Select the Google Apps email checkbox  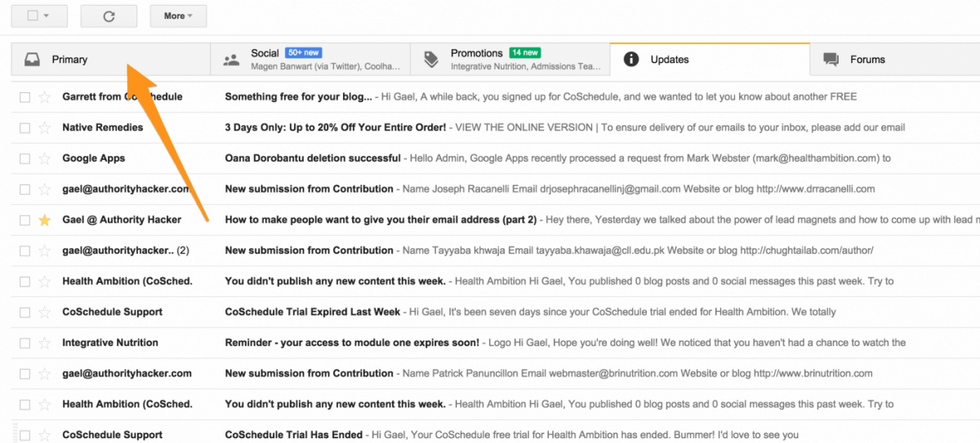pos(24,158)
